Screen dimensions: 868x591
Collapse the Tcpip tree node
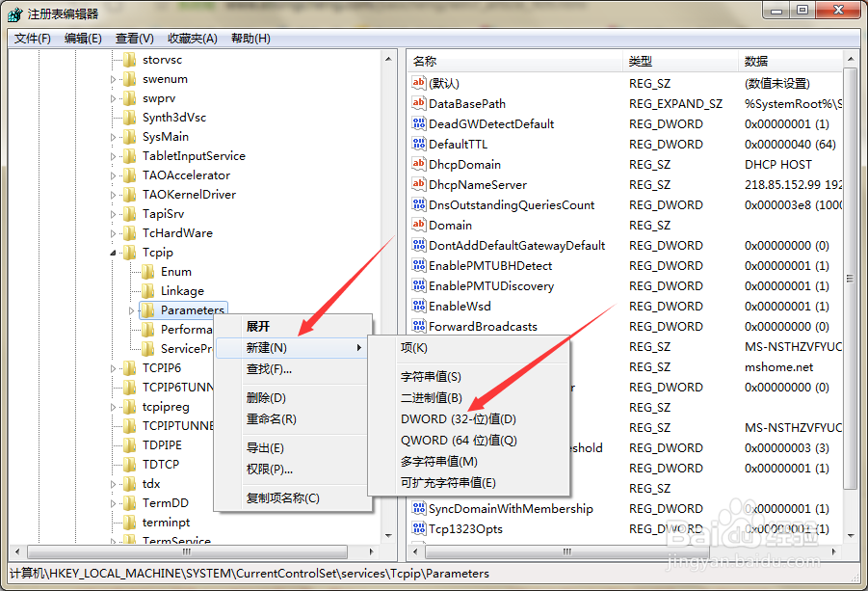[x=113, y=253]
